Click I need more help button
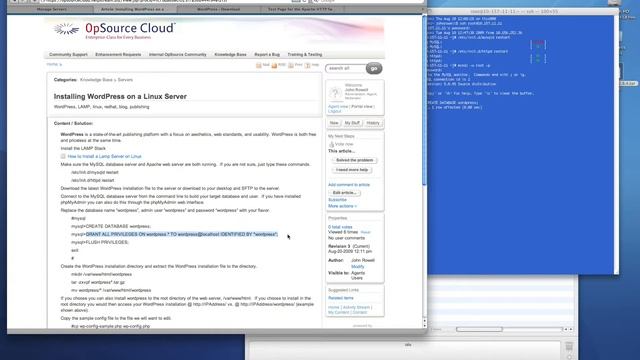640x360 pixels. [352, 170]
